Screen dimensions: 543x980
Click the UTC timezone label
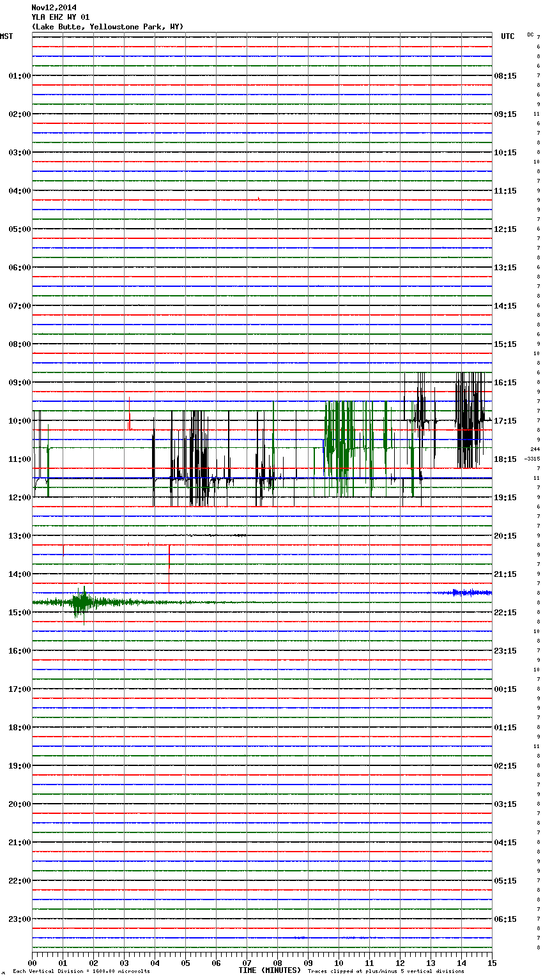508,36
